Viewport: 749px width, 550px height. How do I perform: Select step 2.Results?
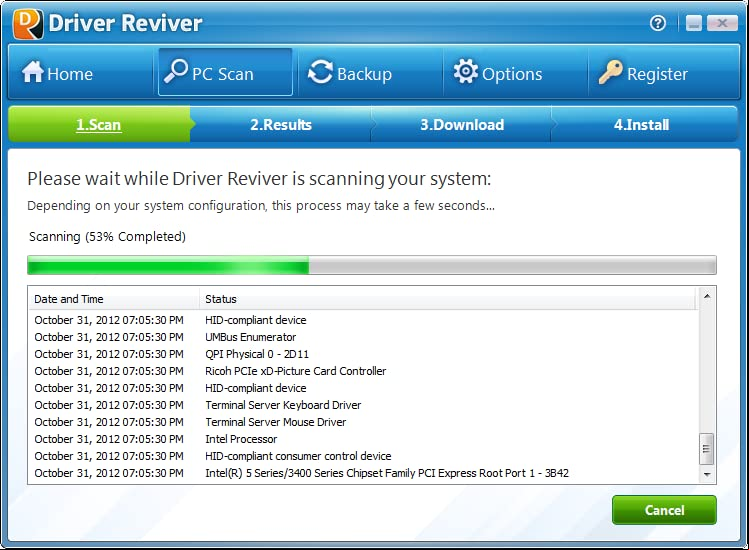[x=281, y=125]
